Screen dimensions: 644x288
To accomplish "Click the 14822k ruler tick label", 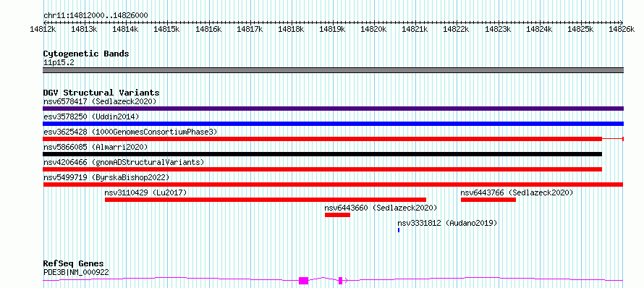I will coord(457,29).
